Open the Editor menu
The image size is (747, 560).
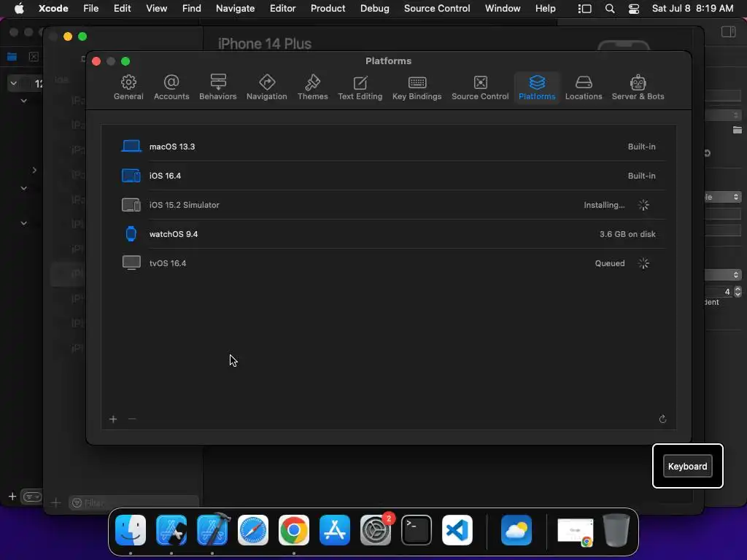point(282,9)
